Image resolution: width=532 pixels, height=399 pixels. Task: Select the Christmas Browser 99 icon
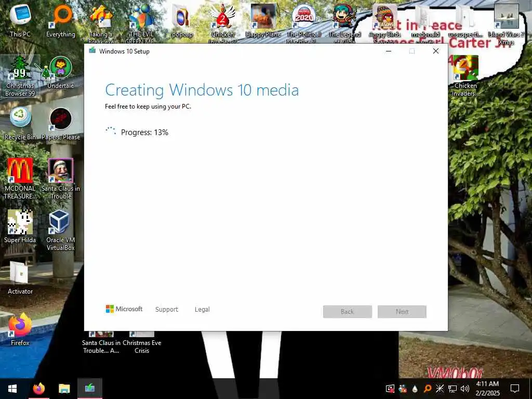(x=20, y=76)
